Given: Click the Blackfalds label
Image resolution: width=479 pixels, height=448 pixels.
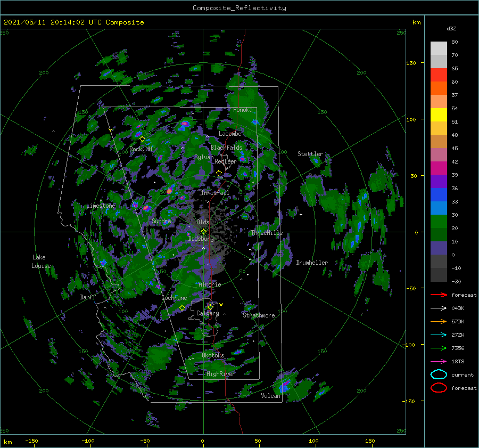Looking at the screenshot, I should pyautogui.click(x=226, y=148).
